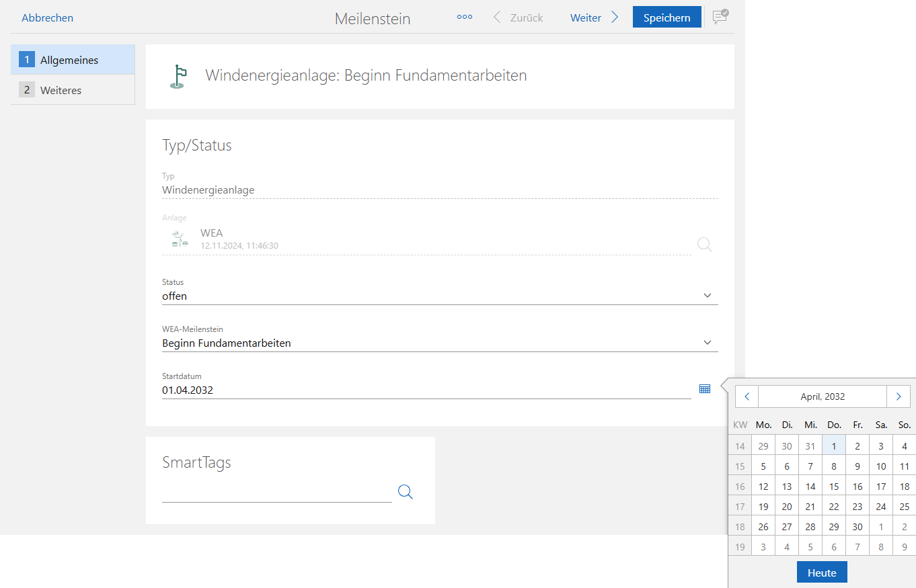
Task: Expand the Status dropdown
Action: click(x=707, y=296)
